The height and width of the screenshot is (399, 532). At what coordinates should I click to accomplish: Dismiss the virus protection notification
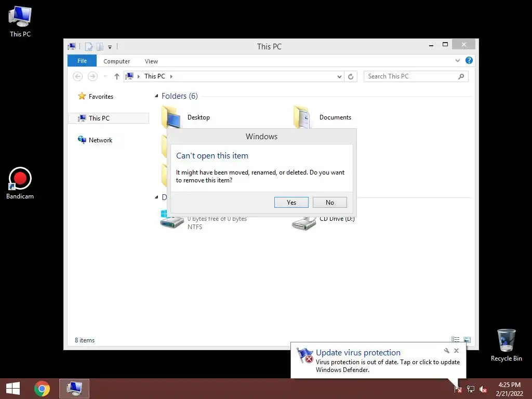tap(456, 351)
